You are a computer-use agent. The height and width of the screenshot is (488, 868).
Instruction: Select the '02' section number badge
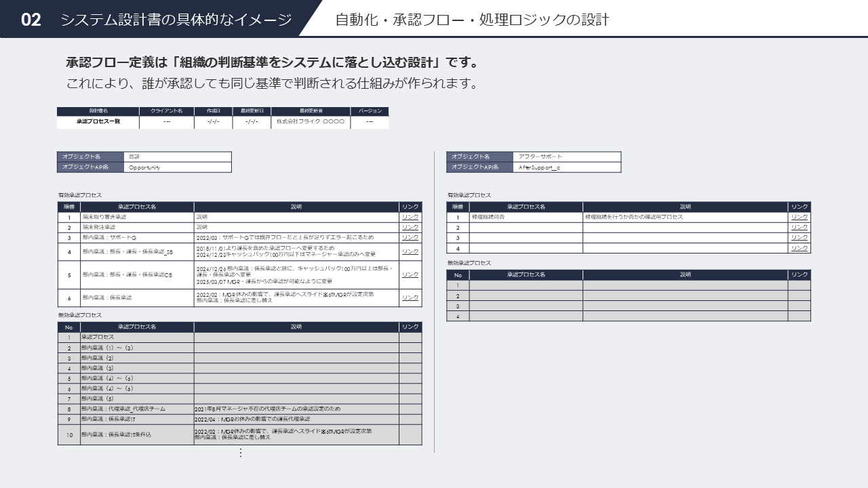[31, 20]
